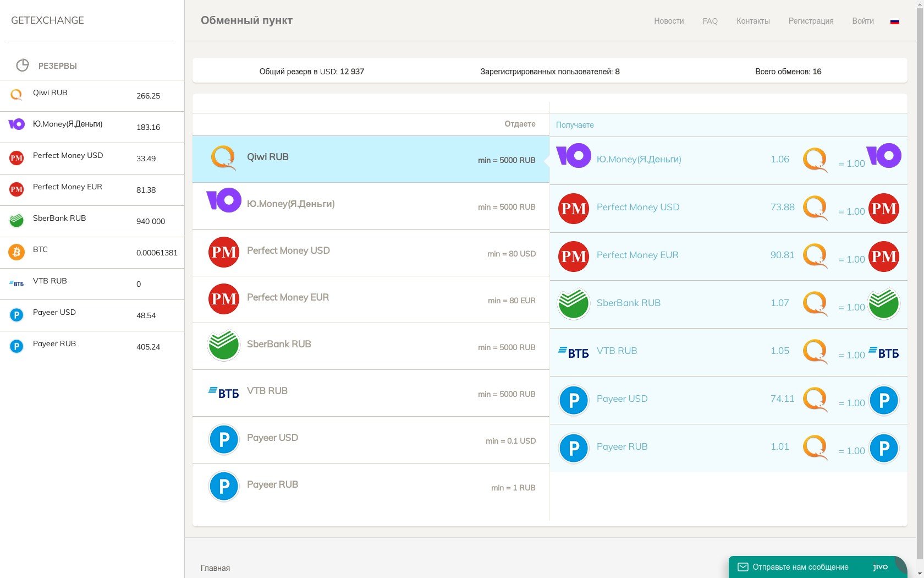924x578 pixels.
Task: Click the Ю.Money logo in the Отдаете list
Action: coord(224,200)
